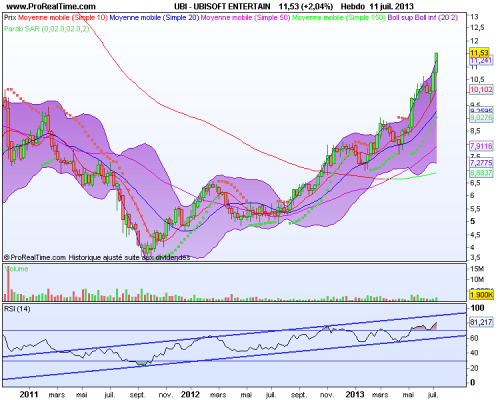Viewport: 500px width, 400px height.
Task: Click the Moyenne mobile (Simple 50) legend label
Action: 245,17
